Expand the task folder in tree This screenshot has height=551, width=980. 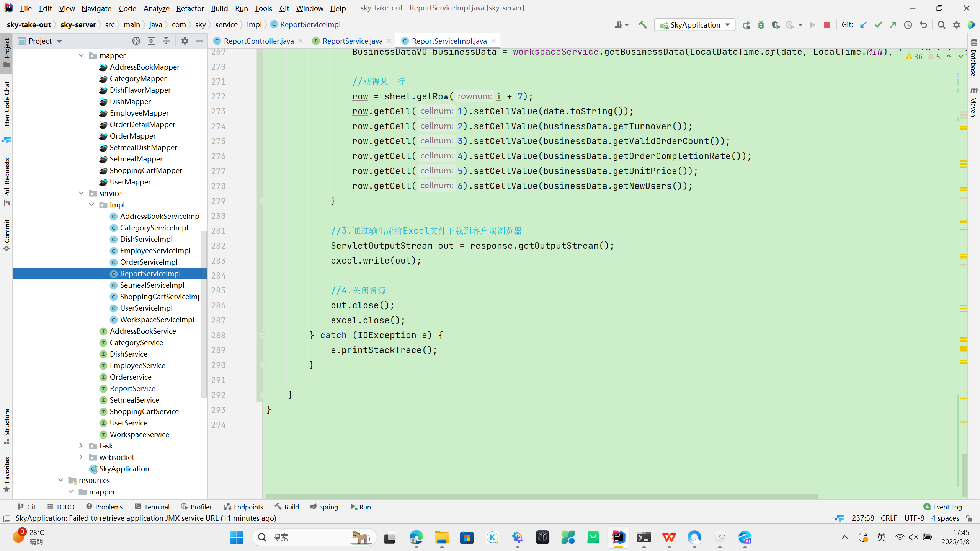81,445
